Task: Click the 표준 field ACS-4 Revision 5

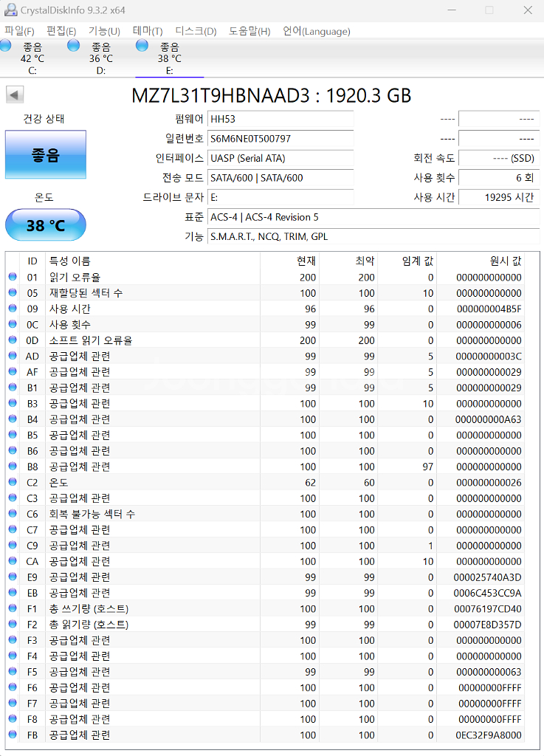Action: click(373, 217)
